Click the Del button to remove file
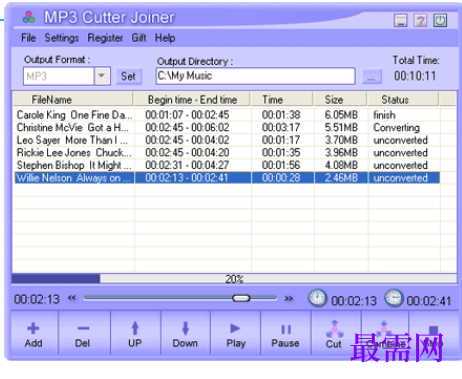Viewport: 462px width, 379px height. (83, 333)
